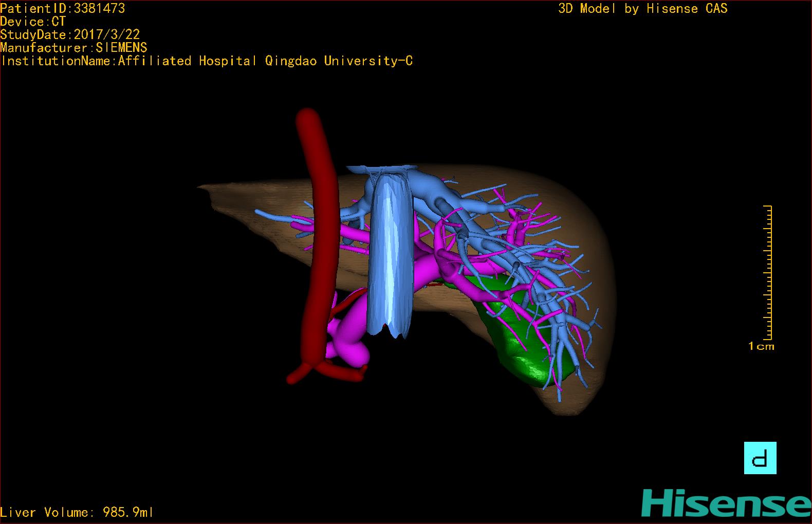This screenshot has width=812, height=524.
Task: Click the '1cm' scale label
Action: click(761, 346)
